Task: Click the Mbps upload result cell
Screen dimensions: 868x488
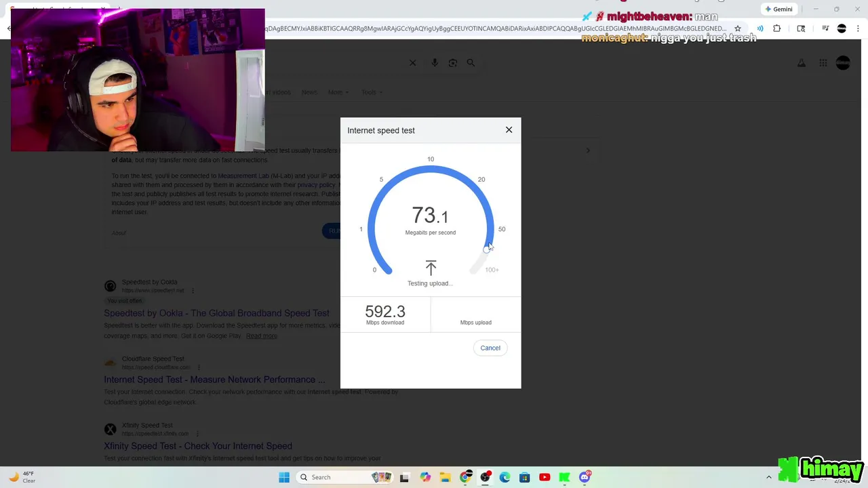Action: click(475, 315)
